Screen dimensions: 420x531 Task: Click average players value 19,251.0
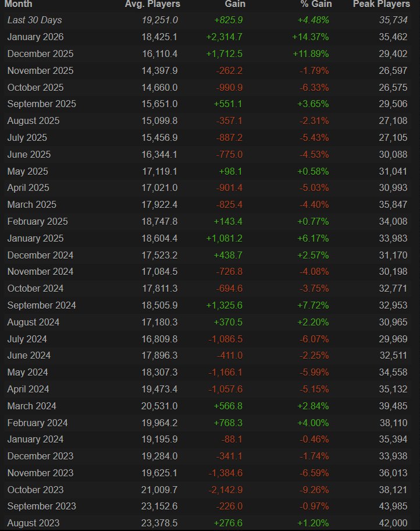[x=160, y=20]
